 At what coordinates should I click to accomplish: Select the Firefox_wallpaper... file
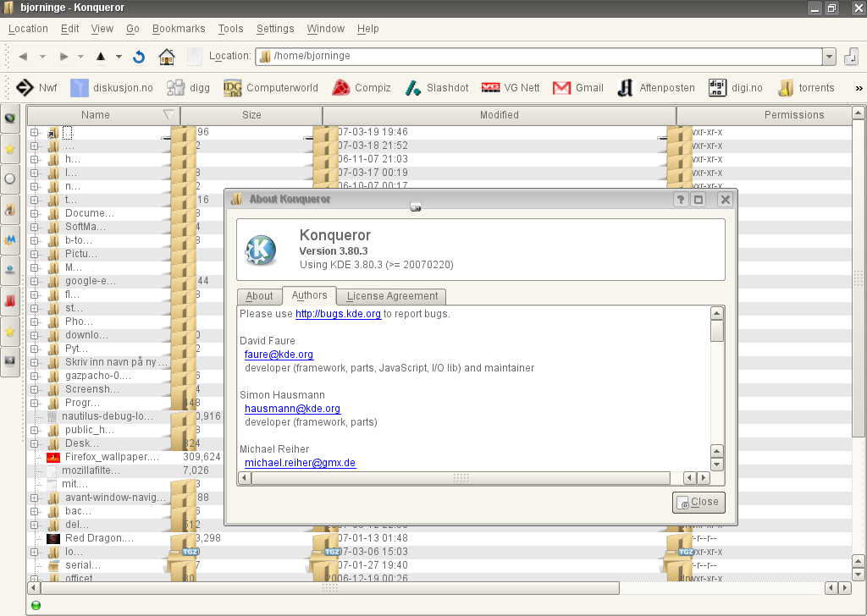112,457
